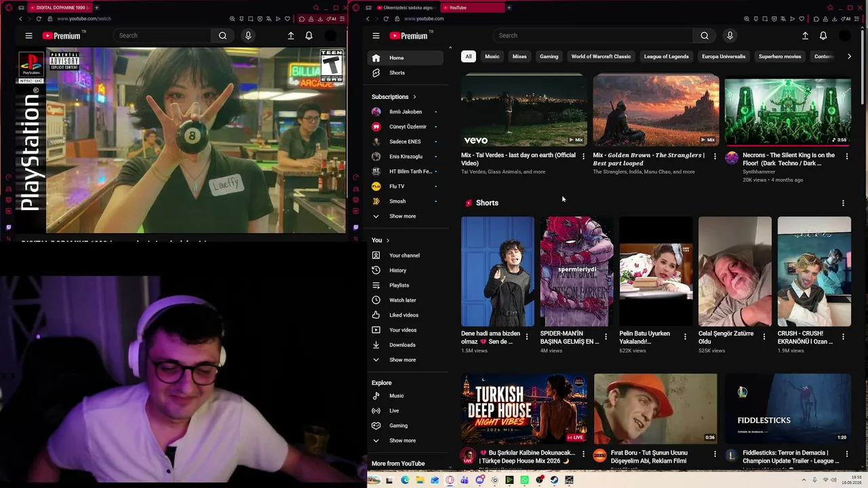Open options menu for Shorts shelf
This screenshot has width=868, height=488.
(843, 203)
